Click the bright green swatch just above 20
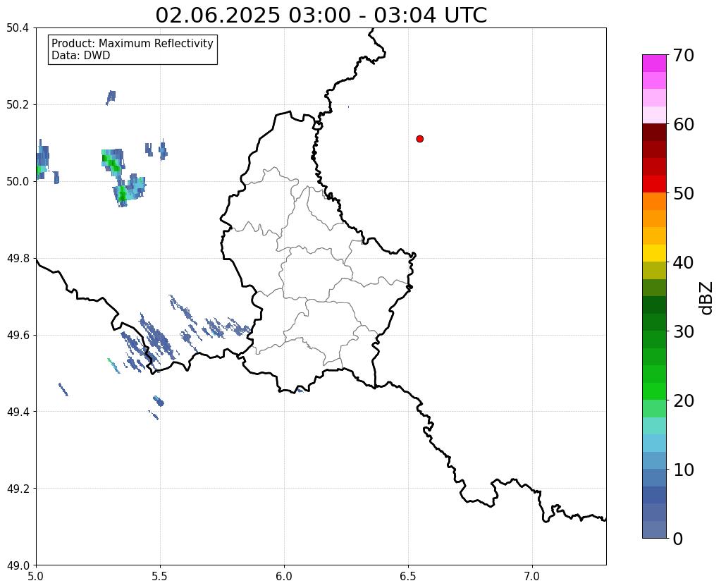Viewport: 721px width, 588px height. coord(654,391)
